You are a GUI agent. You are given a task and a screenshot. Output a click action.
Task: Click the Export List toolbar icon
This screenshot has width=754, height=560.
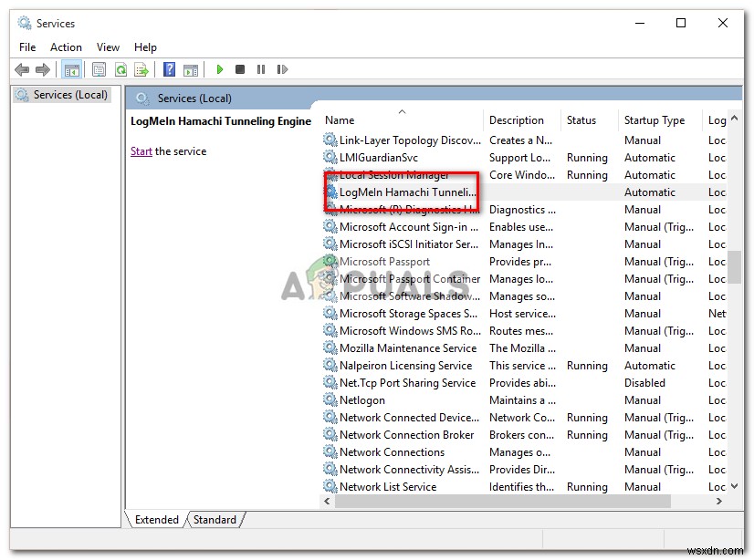141,69
